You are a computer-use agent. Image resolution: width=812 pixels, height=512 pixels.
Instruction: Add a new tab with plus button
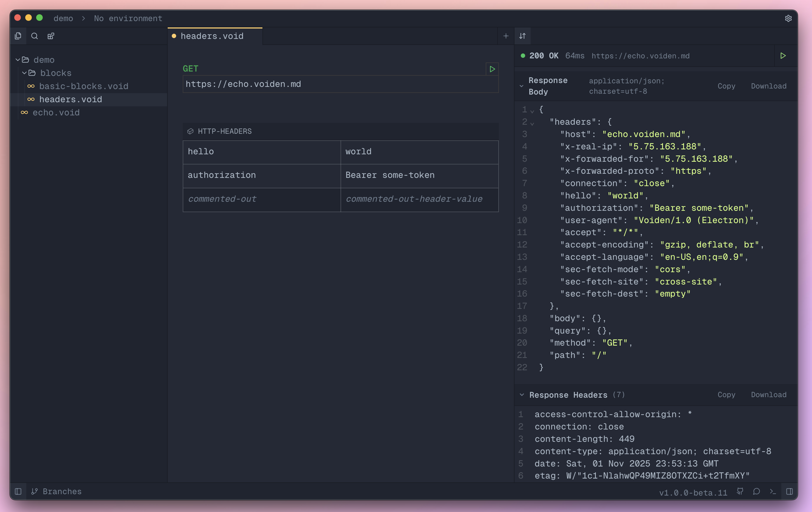coord(506,36)
